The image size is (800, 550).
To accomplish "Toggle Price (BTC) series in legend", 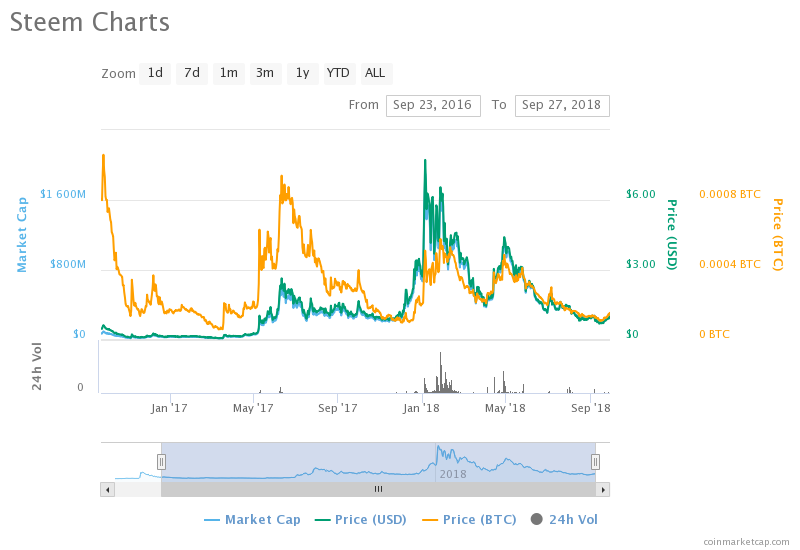I will (x=469, y=520).
